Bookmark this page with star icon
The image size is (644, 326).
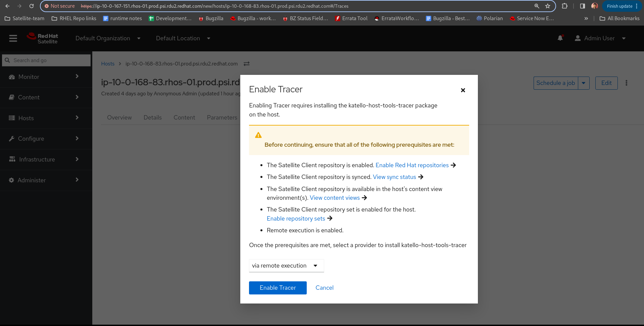[548, 6]
